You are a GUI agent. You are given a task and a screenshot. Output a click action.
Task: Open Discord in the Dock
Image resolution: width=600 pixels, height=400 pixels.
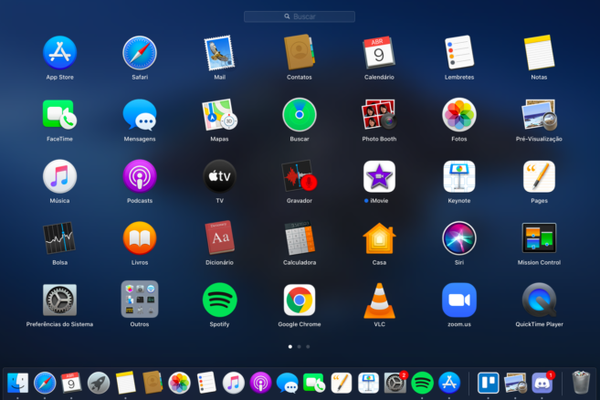click(542, 383)
